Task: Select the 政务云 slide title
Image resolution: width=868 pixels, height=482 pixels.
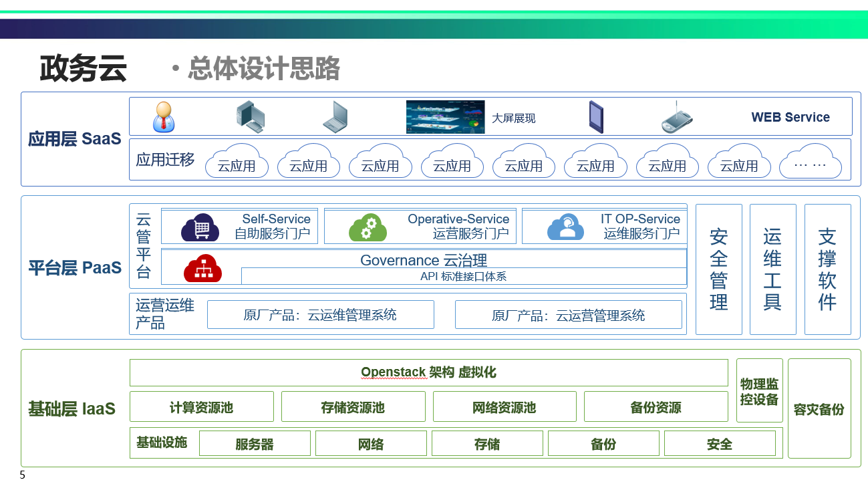Action: (x=84, y=69)
